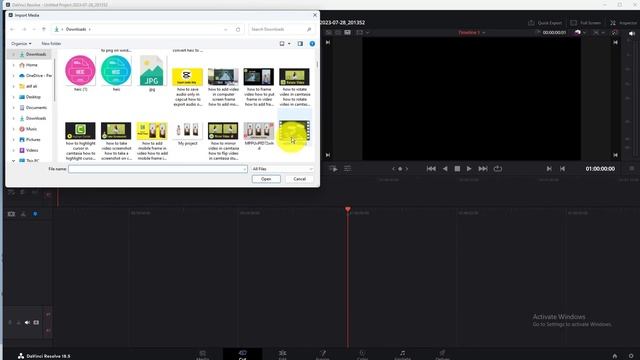Select the how to mirror video file
The image size is (640, 360).
[223, 141]
